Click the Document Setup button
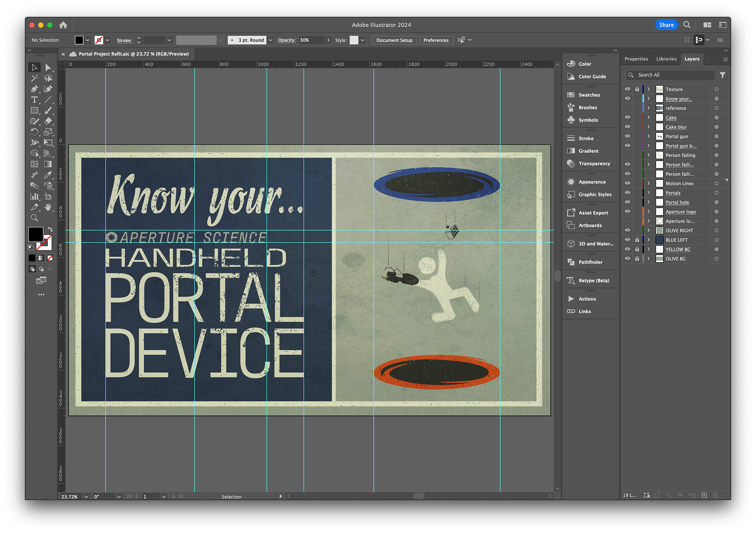 point(394,40)
